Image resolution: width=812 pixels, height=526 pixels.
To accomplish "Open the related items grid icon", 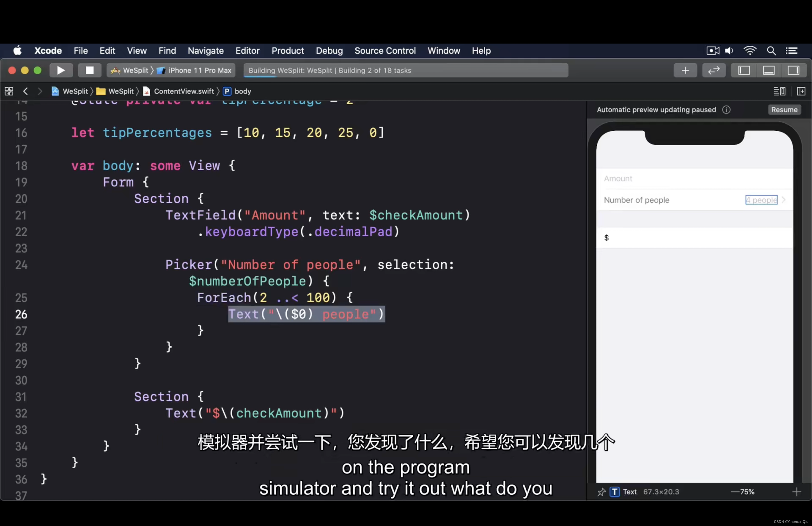I will point(9,91).
